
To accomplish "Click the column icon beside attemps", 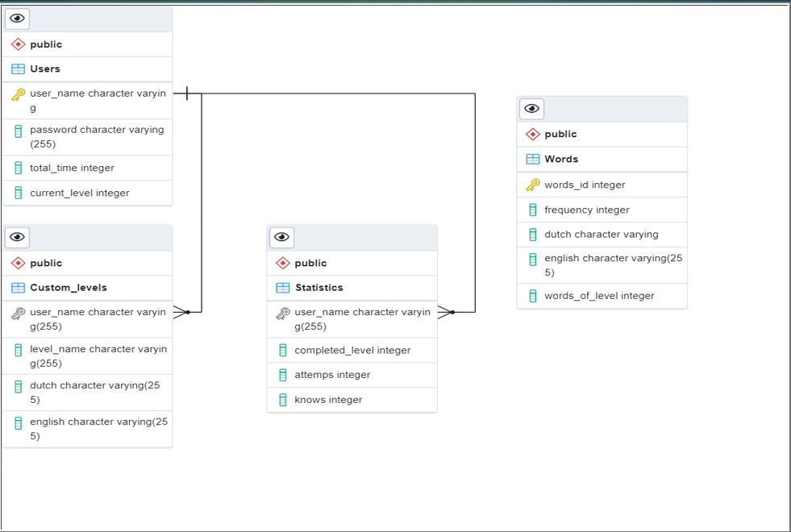I will tap(283, 375).
